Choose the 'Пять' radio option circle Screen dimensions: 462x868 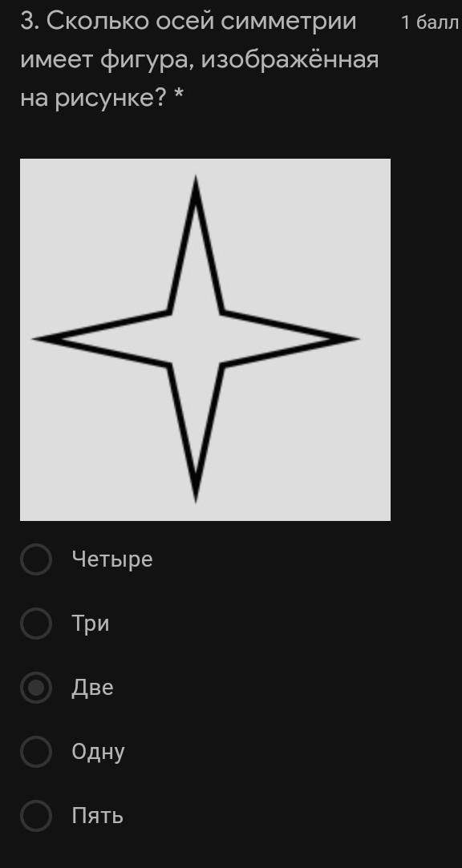click(36, 816)
